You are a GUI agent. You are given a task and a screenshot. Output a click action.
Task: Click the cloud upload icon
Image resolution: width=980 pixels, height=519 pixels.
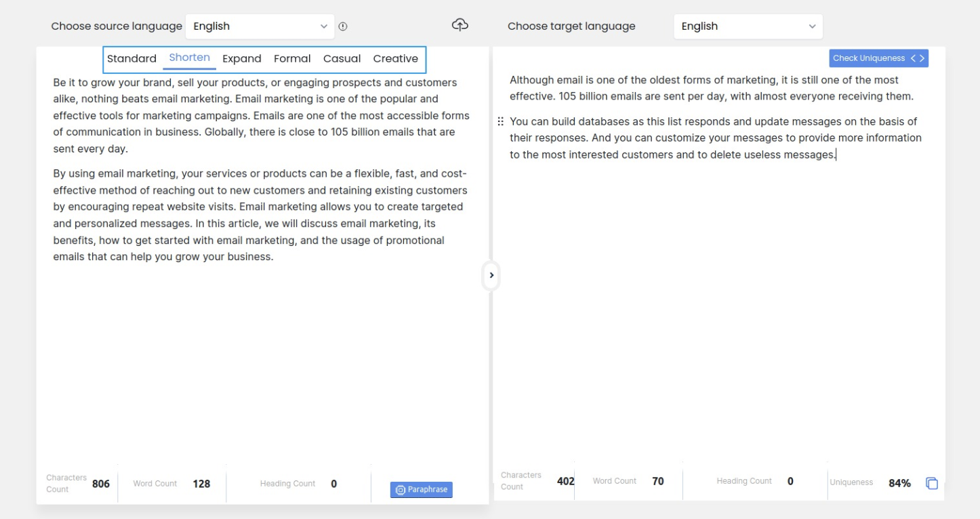(x=460, y=24)
